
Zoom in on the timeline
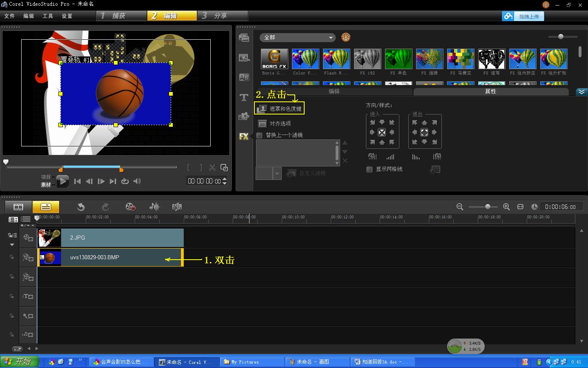[506, 207]
